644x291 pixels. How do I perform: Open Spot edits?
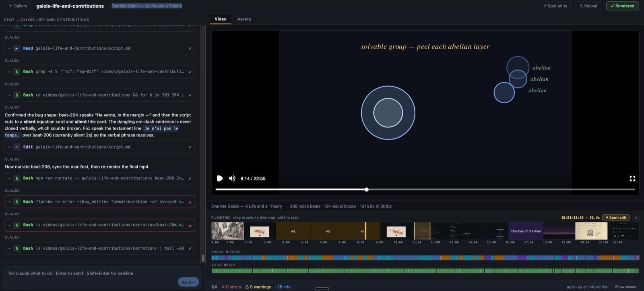[x=555, y=6]
